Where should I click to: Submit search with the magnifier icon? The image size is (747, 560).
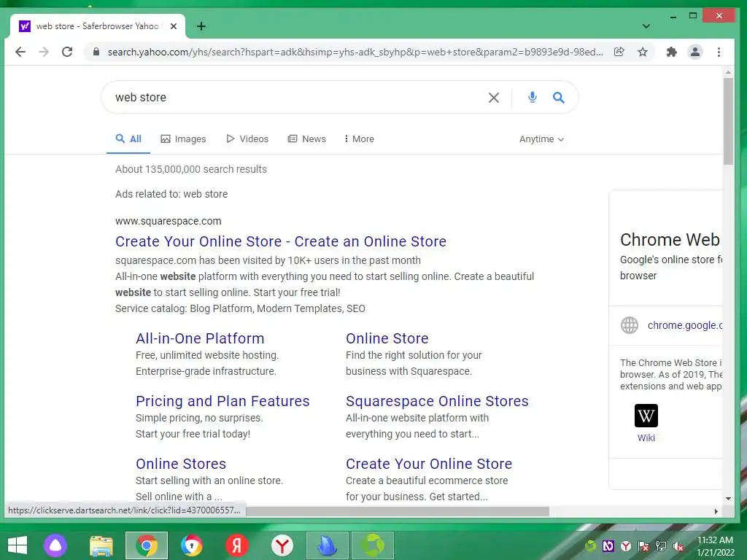(x=558, y=98)
